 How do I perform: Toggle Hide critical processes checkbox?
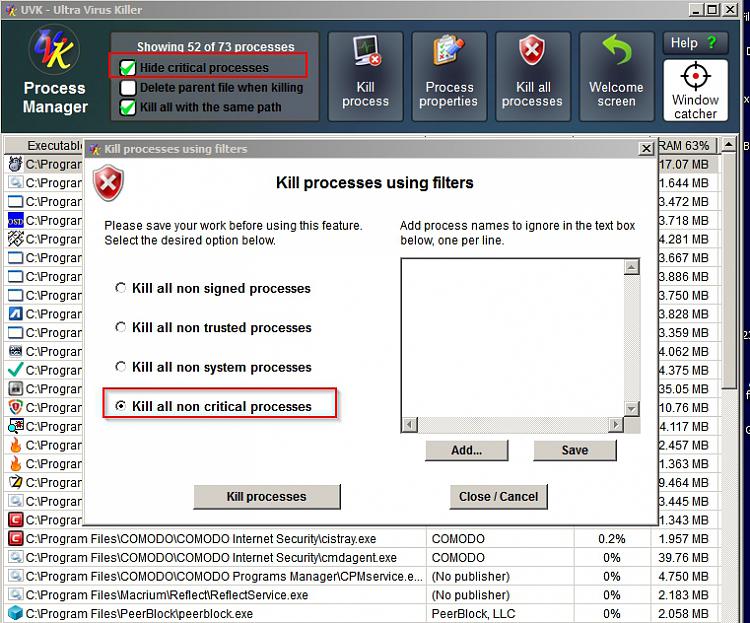127,67
